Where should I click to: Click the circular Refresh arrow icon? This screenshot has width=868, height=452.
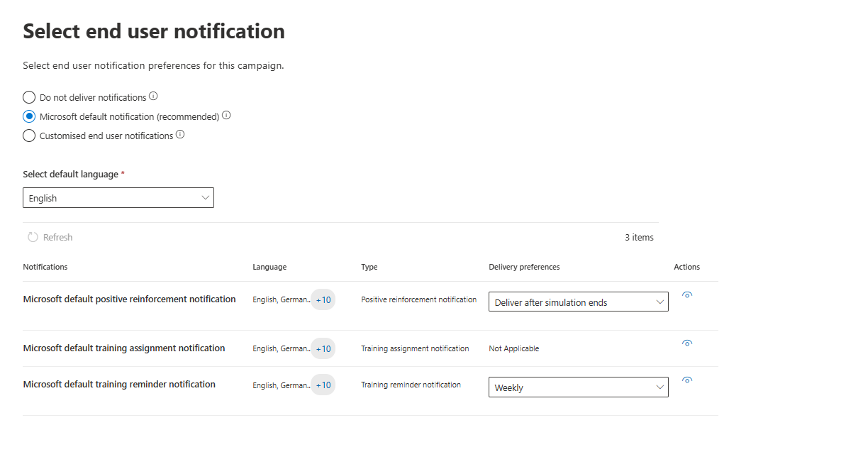(x=33, y=238)
